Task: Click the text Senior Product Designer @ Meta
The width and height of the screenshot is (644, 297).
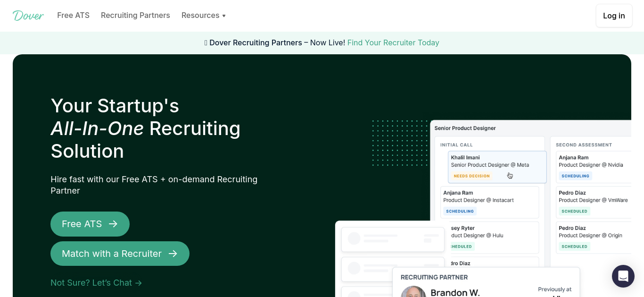Action: [x=490, y=165]
